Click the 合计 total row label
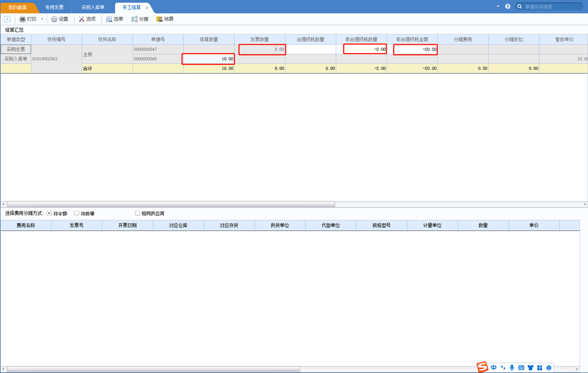The image size is (588, 373). pos(88,68)
